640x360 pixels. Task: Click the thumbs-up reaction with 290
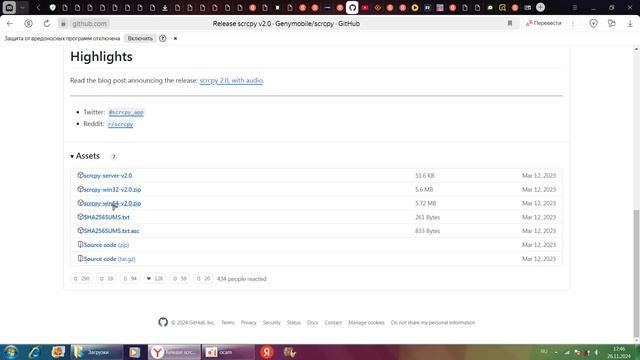[81, 279]
